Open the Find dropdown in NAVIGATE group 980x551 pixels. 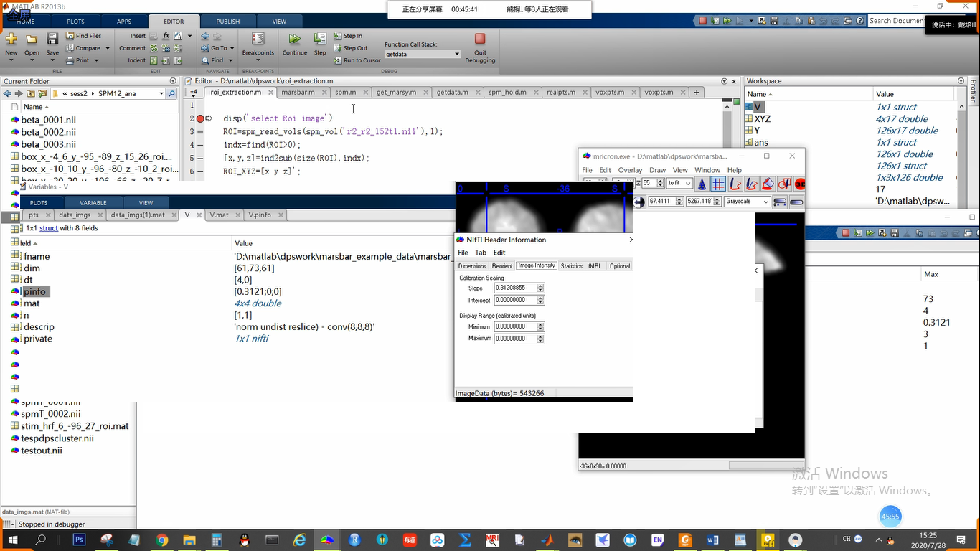click(x=217, y=60)
